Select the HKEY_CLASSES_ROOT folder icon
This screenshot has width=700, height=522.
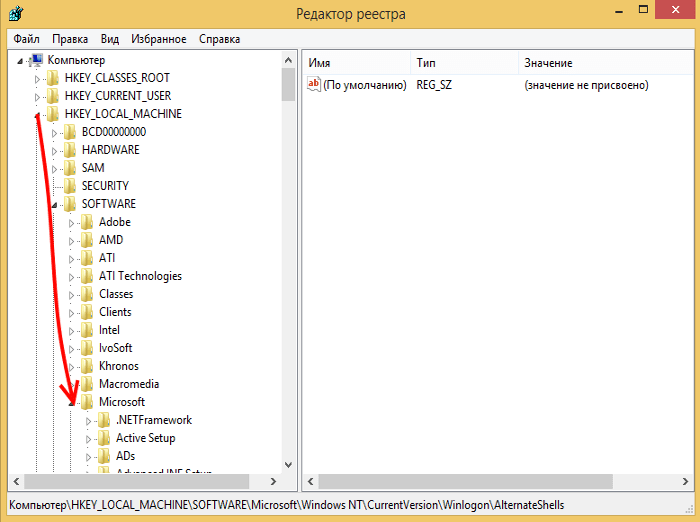(x=53, y=78)
